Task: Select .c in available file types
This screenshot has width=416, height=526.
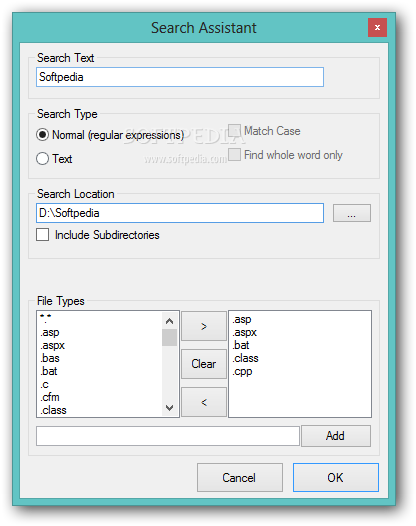Action: point(100,384)
